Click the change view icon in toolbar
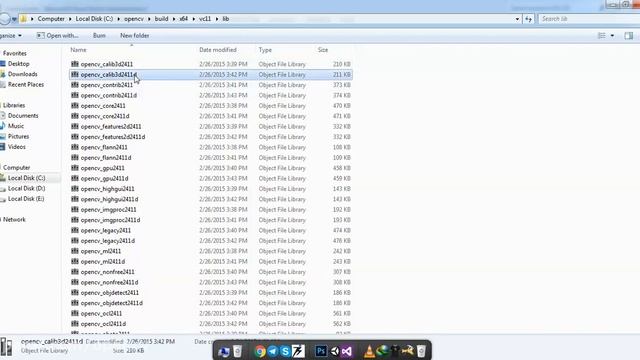This screenshot has height=360, width=640. pos(602,36)
